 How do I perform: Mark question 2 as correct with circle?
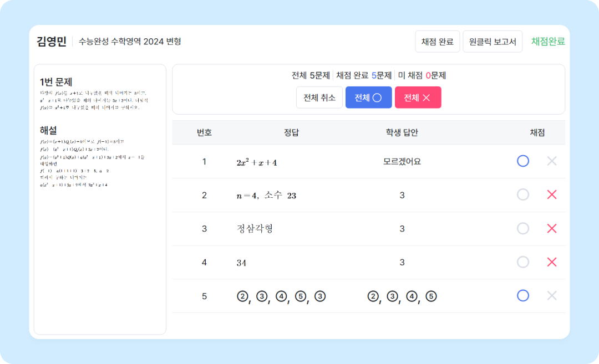[522, 195]
